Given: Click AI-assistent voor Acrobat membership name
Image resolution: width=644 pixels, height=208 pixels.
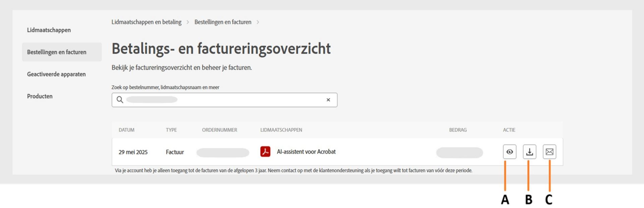Looking at the screenshot, I should 306,152.
